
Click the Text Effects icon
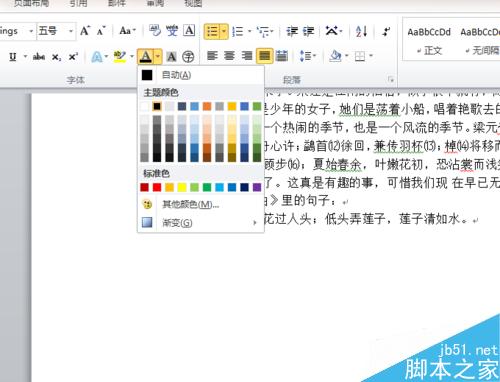coord(97,57)
